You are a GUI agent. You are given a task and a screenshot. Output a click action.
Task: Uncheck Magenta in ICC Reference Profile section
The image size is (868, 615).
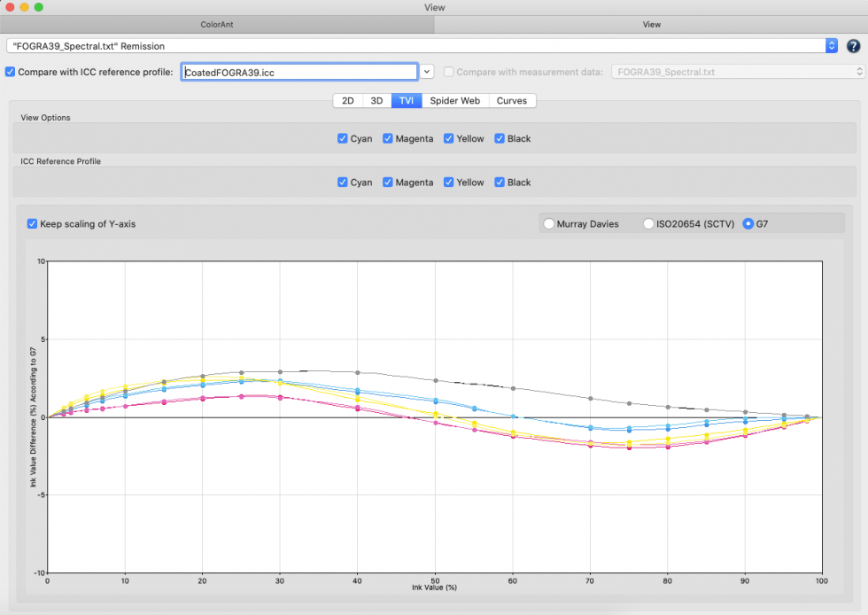387,182
